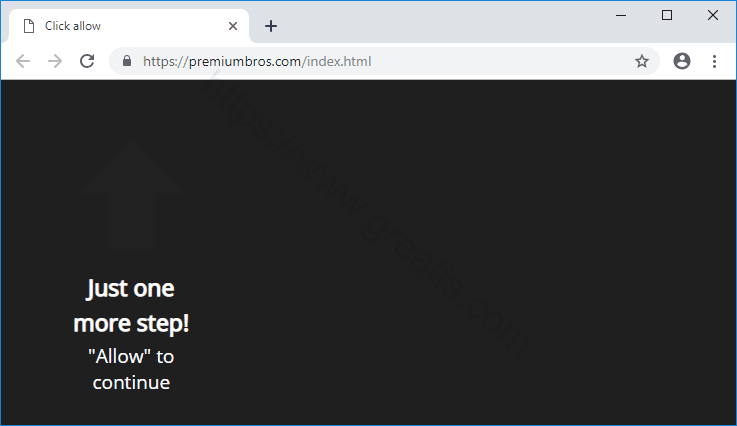The height and width of the screenshot is (426, 737).
Task: Click the "Allow" to continue text
Action: pyautogui.click(x=131, y=369)
